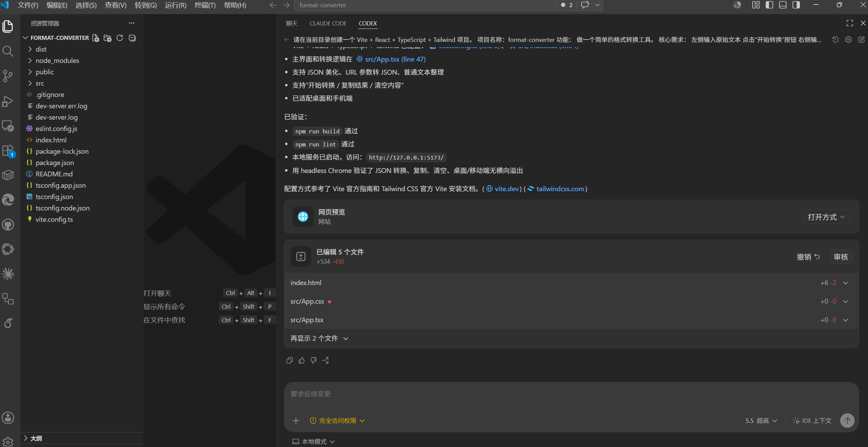This screenshot has height=447, width=868.
Task: Open Codex settings gear
Action: [x=848, y=40]
